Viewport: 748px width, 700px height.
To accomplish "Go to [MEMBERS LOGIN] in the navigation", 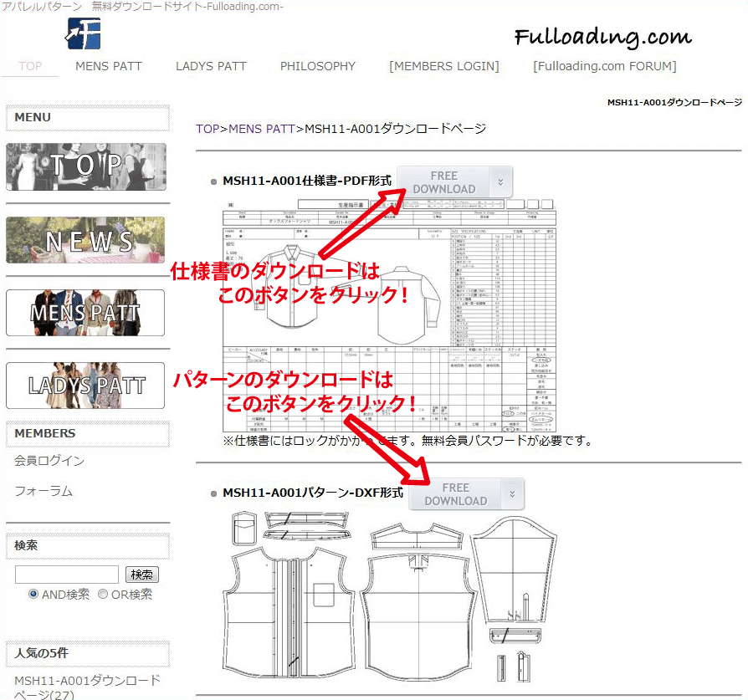I will [x=444, y=66].
